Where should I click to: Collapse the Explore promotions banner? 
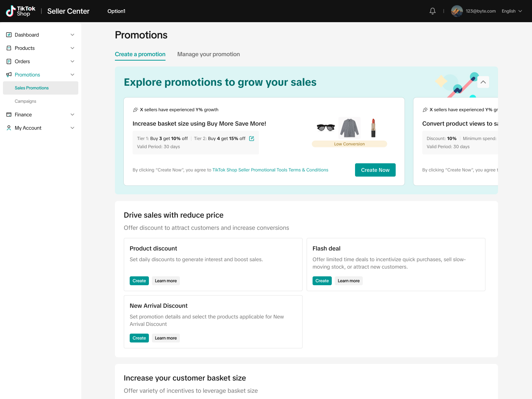coord(483,82)
